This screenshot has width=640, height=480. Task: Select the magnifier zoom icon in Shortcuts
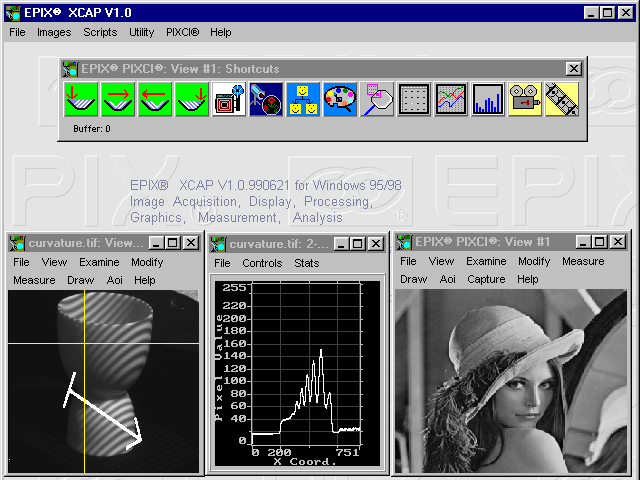377,99
